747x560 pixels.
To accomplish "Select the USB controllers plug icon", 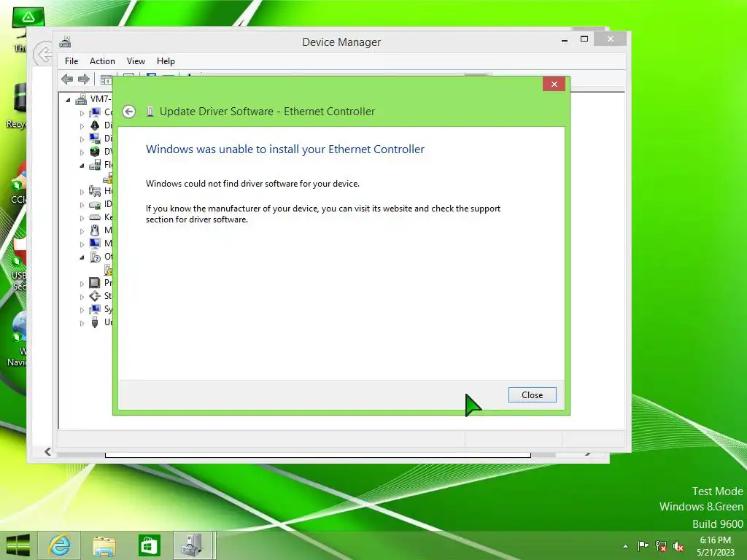I will click(95, 322).
